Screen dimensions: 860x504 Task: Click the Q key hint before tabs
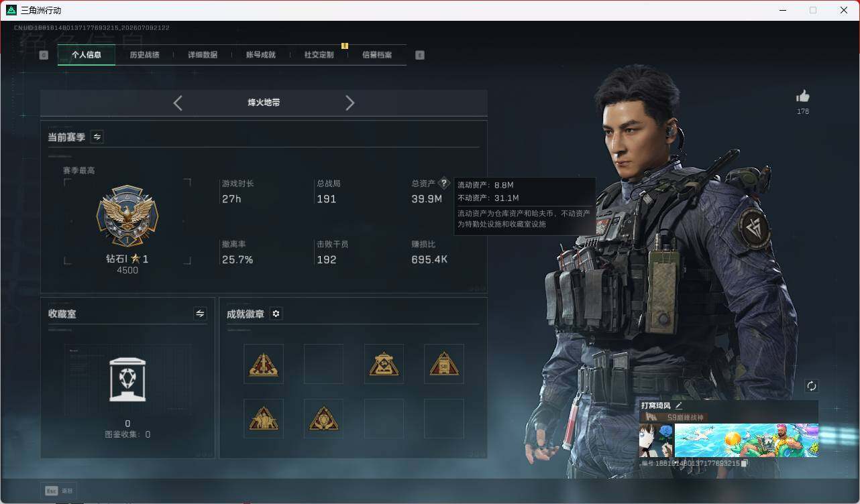pos(44,55)
